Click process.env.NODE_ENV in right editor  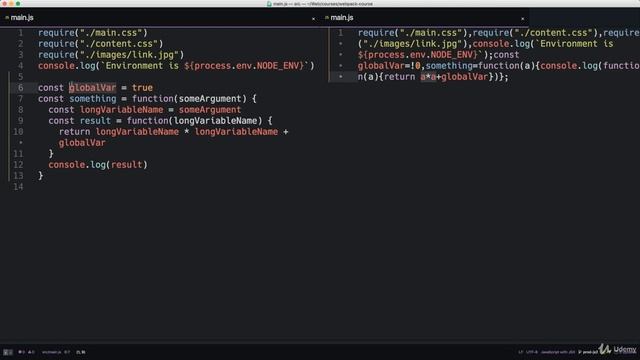[420, 55]
